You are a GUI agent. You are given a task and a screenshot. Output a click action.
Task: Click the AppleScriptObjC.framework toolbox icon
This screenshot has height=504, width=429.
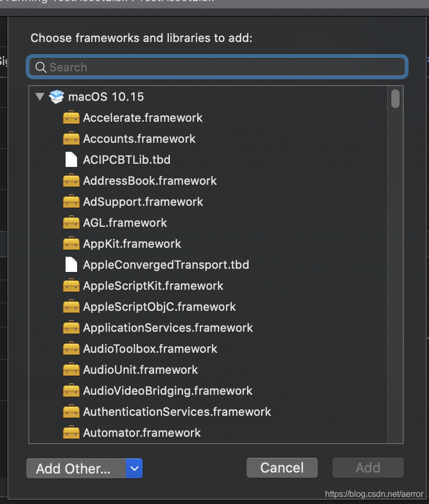[x=71, y=307]
